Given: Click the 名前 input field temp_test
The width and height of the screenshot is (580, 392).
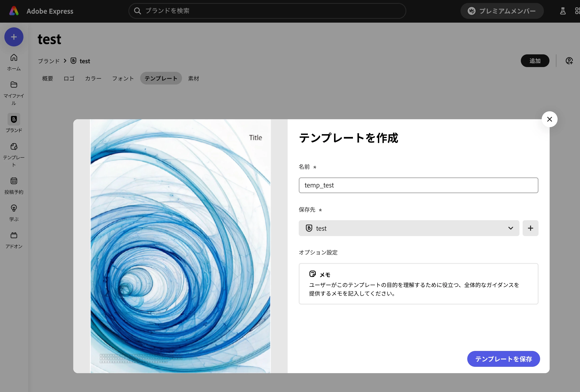Looking at the screenshot, I should [x=418, y=185].
